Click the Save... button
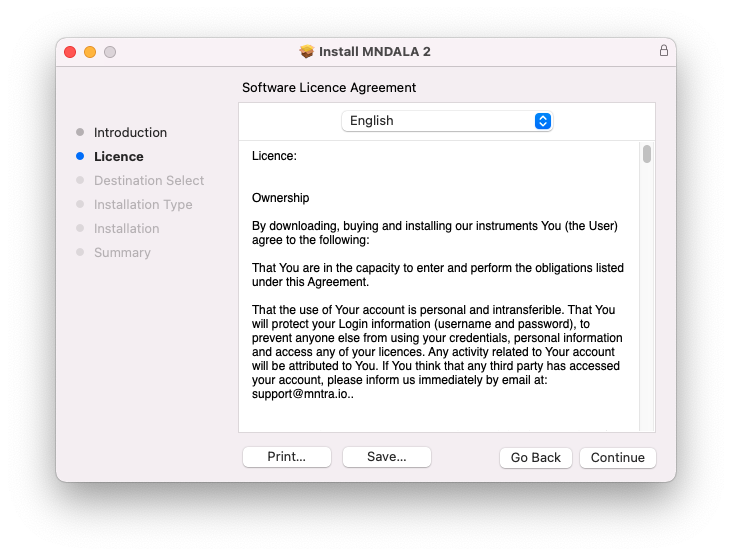 click(387, 457)
